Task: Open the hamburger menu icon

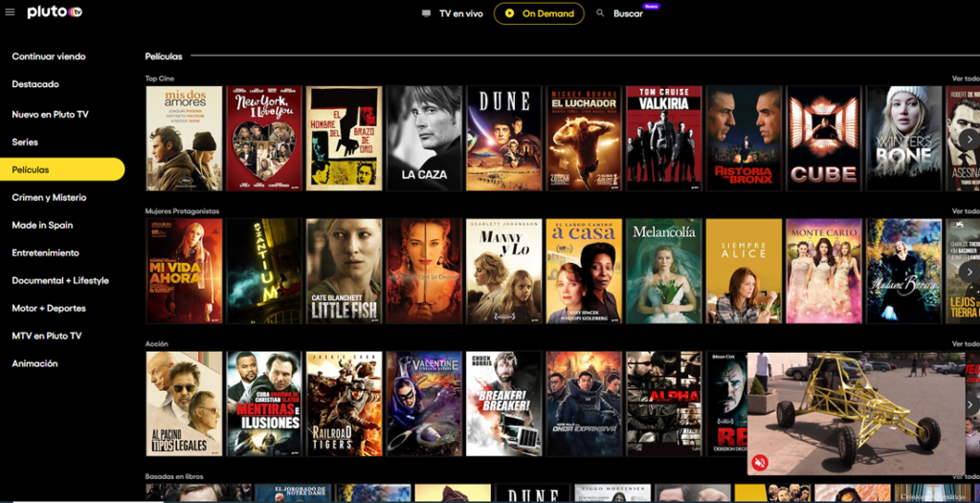Action: tap(11, 12)
